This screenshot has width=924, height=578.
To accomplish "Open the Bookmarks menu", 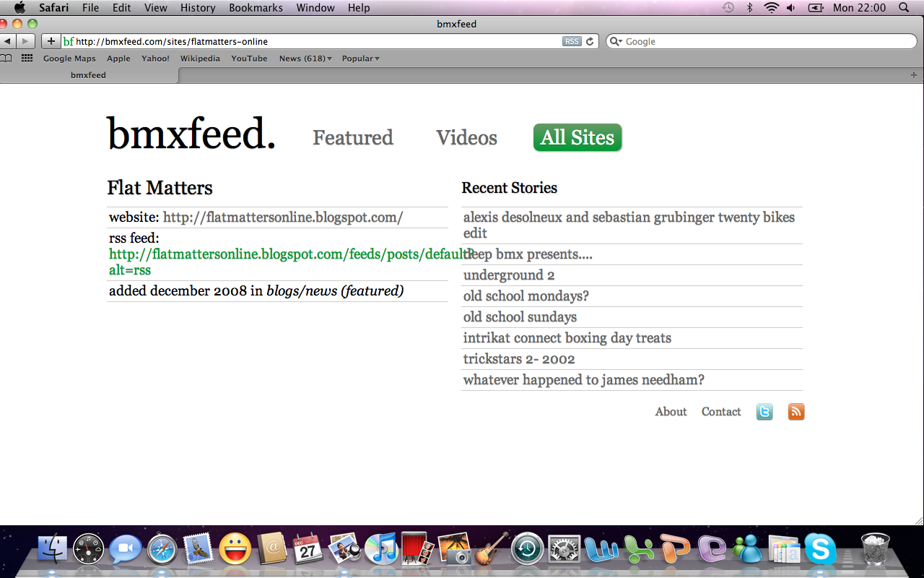I will tap(256, 7).
